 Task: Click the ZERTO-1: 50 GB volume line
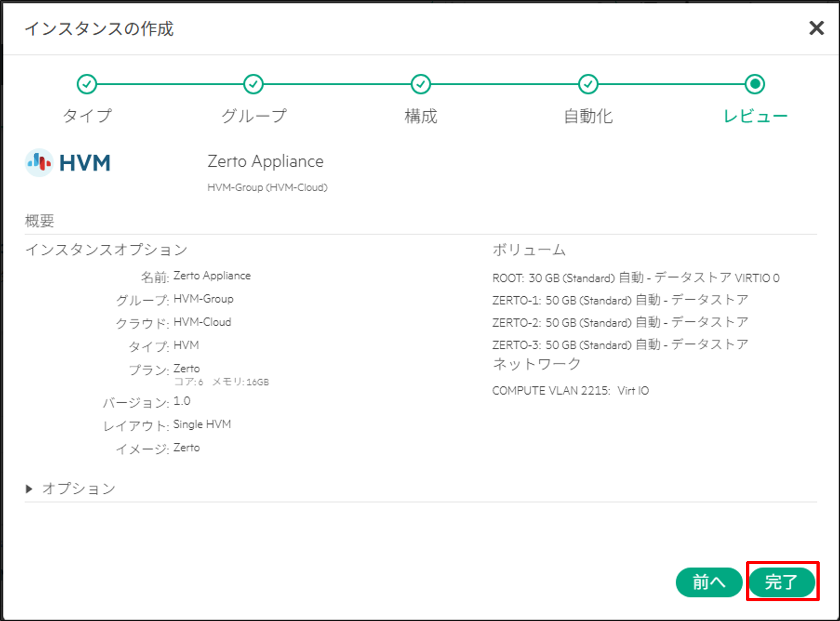tap(621, 300)
